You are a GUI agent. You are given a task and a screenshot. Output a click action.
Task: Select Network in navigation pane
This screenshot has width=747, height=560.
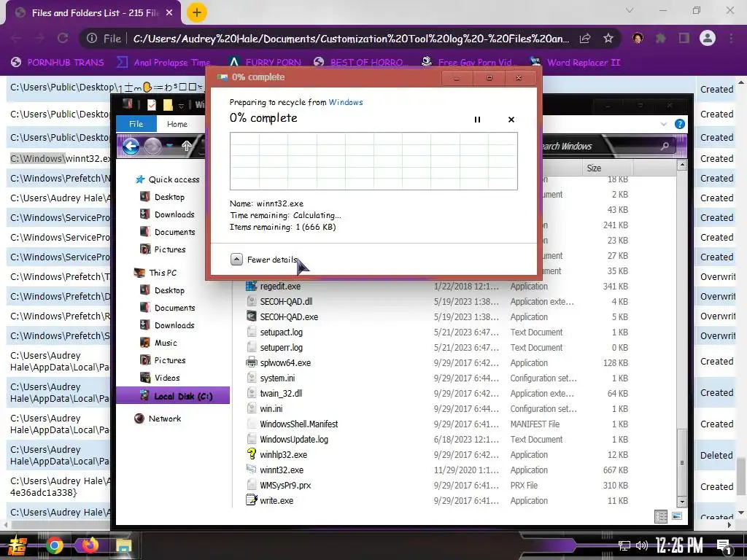[164, 419]
